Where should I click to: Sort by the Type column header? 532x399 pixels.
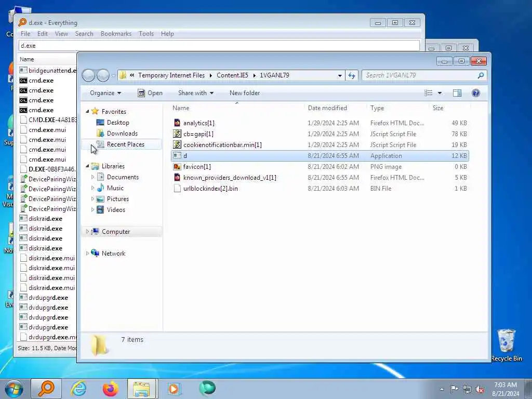pyautogui.click(x=397, y=108)
